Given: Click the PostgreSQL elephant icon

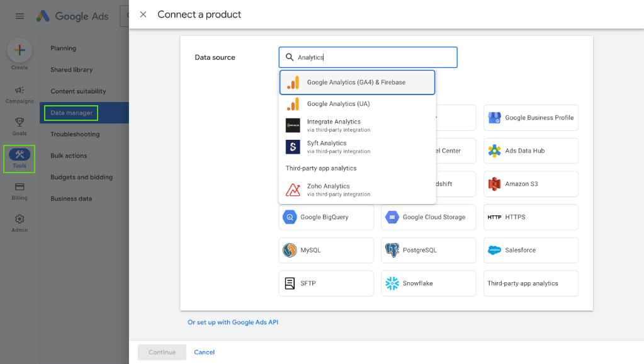Looking at the screenshot, I should coord(392,250).
